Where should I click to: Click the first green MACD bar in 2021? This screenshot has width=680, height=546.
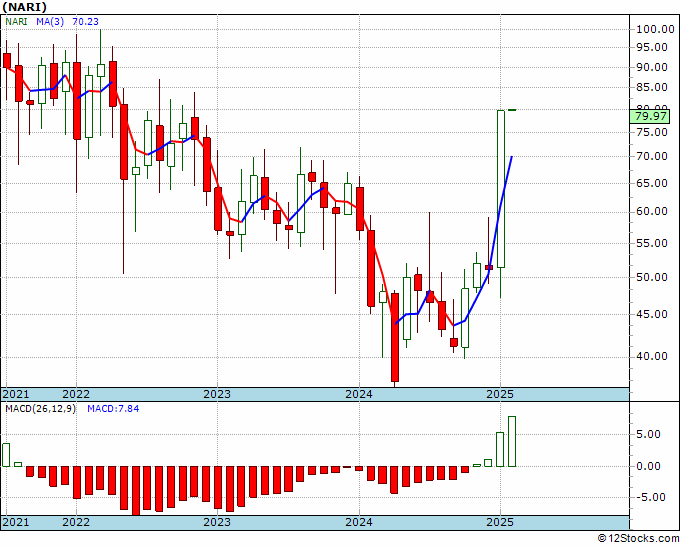6,455
